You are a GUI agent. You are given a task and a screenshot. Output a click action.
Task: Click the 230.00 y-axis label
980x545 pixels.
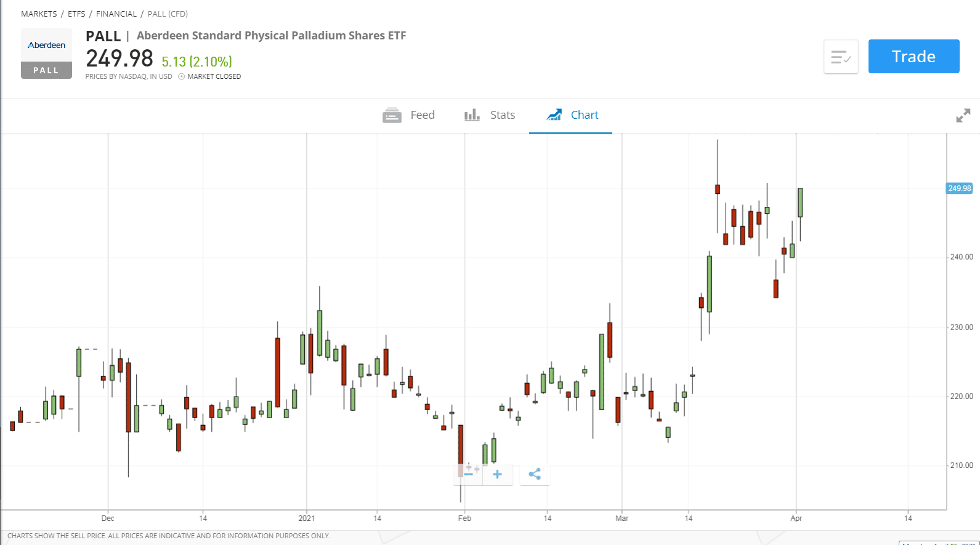coord(962,328)
